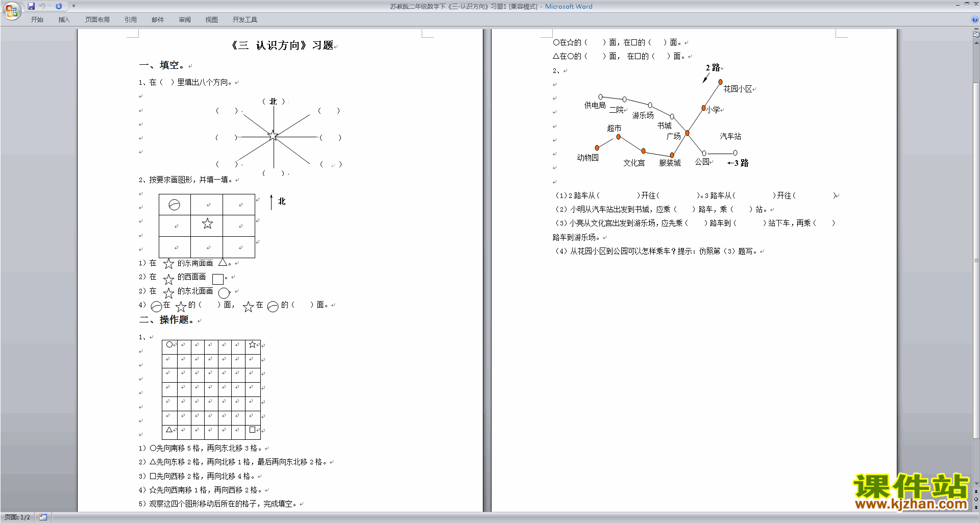This screenshot has width=980, height=523.
Task: Click the vertical scrollbar down arrow
Action: point(976,483)
